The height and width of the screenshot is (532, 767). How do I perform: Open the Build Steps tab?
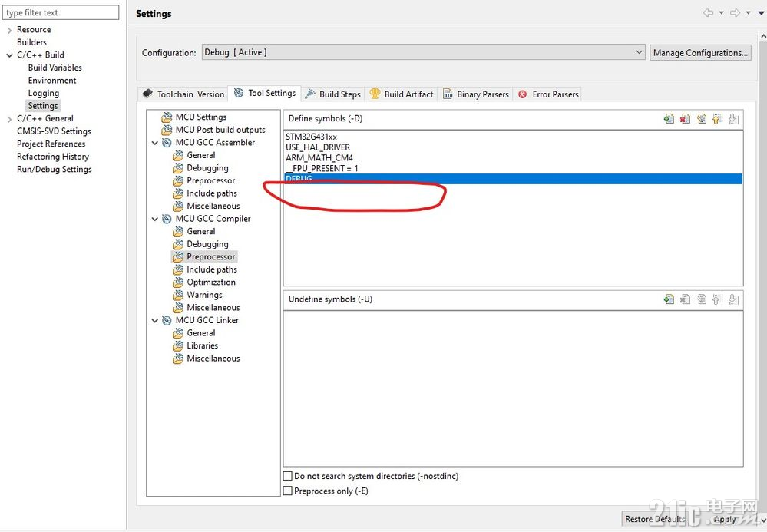[332, 94]
